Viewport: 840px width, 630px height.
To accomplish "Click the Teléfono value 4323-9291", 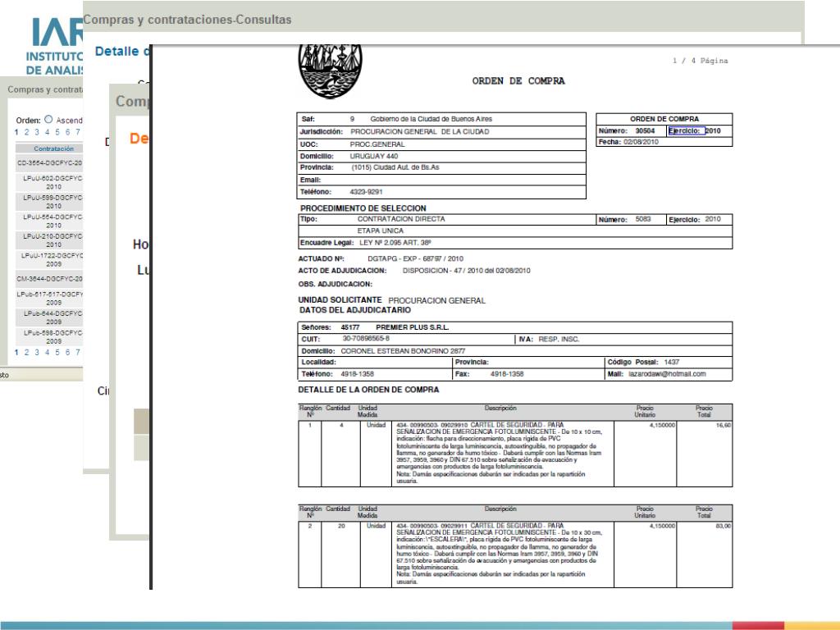I will (x=366, y=192).
